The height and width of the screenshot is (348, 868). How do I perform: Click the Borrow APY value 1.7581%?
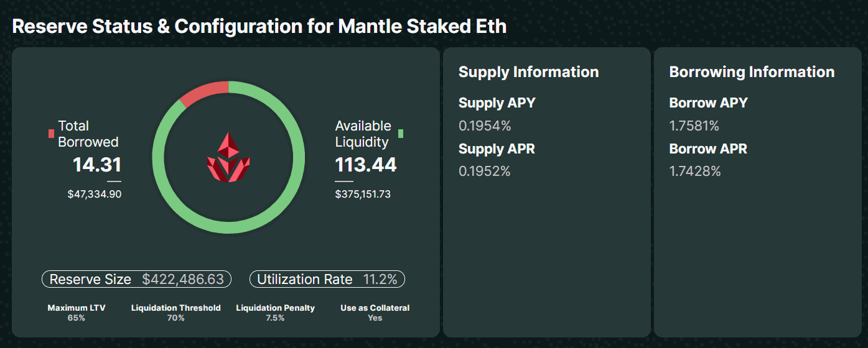[694, 126]
